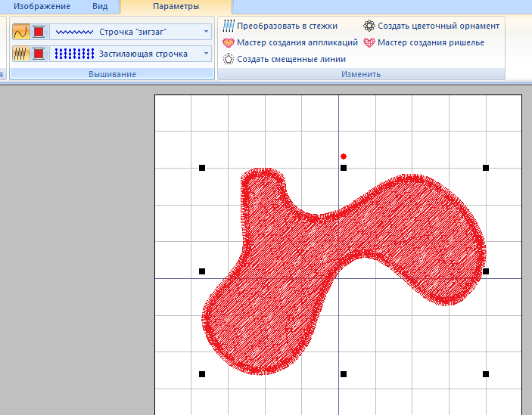Viewport: 532px width, 415px height.
Task: Click the top-left black selection handle
Action: coord(202,168)
